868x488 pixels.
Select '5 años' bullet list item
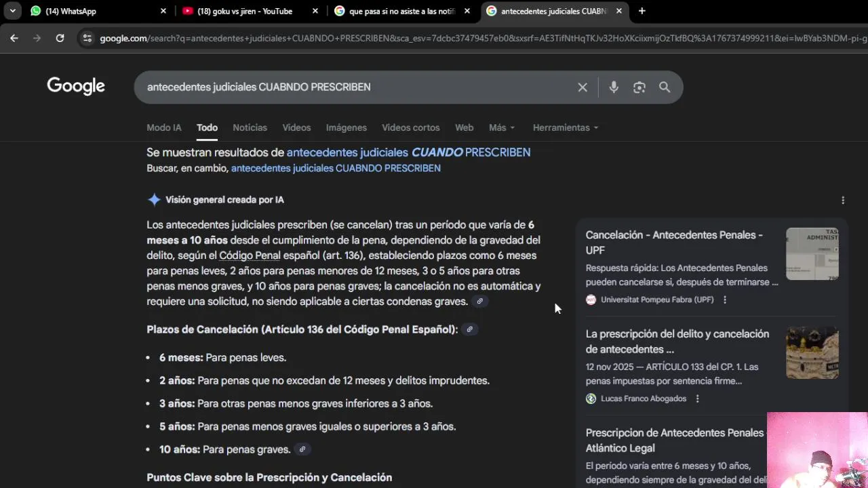click(x=307, y=426)
